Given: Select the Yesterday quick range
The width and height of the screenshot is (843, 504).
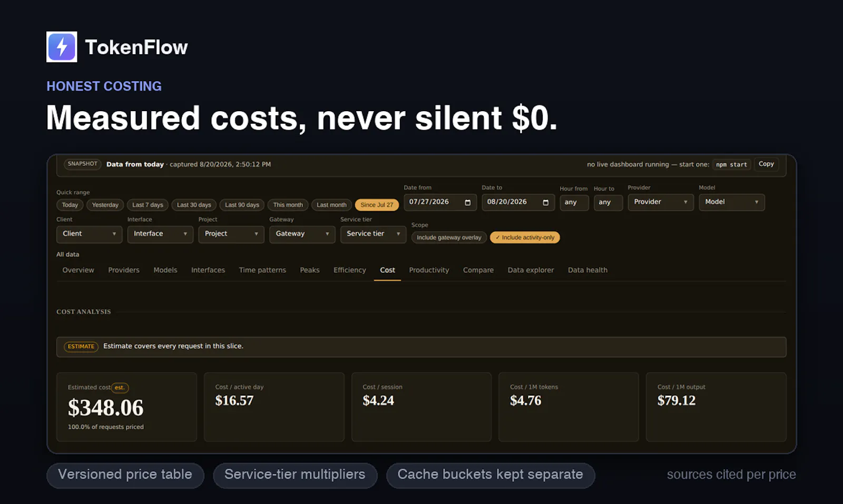Looking at the screenshot, I should tap(105, 205).
